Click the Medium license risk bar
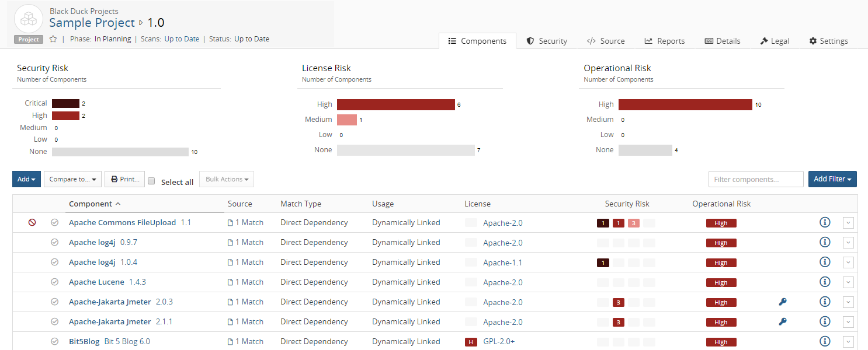Image resolution: width=868 pixels, height=350 pixels. pyautogui.click(x=347, y=120)
